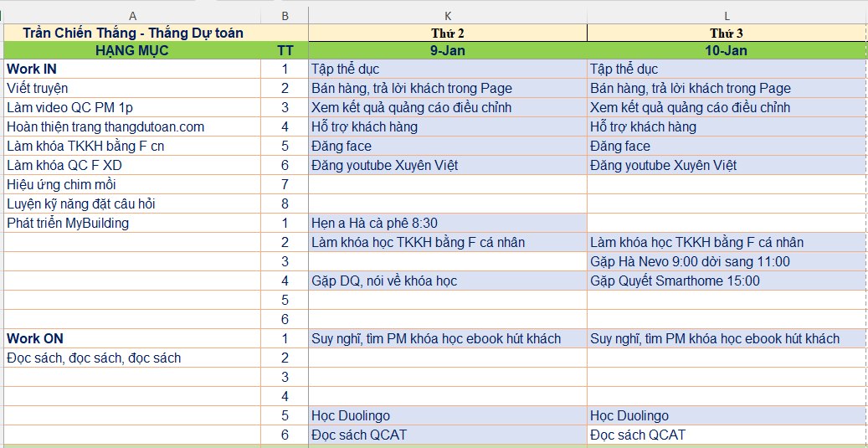Viewport: 868px width, 448px height.
Task: Click the column K header
Action: click(447, 16)
